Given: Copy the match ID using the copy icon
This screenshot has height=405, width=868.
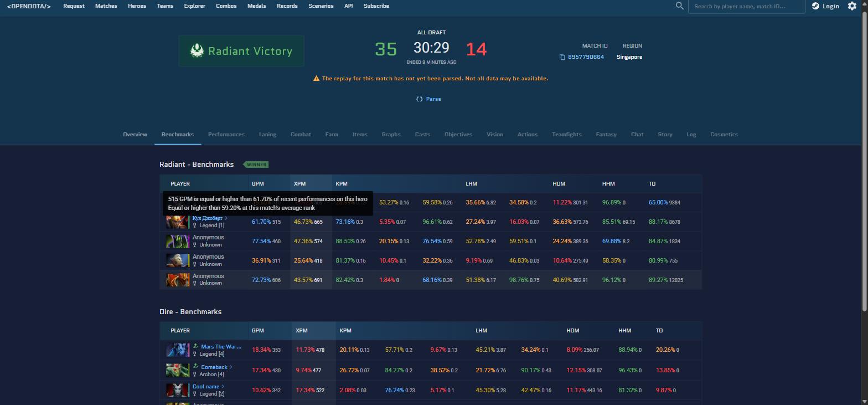Looking at the screenshot, I should [562, 57].
